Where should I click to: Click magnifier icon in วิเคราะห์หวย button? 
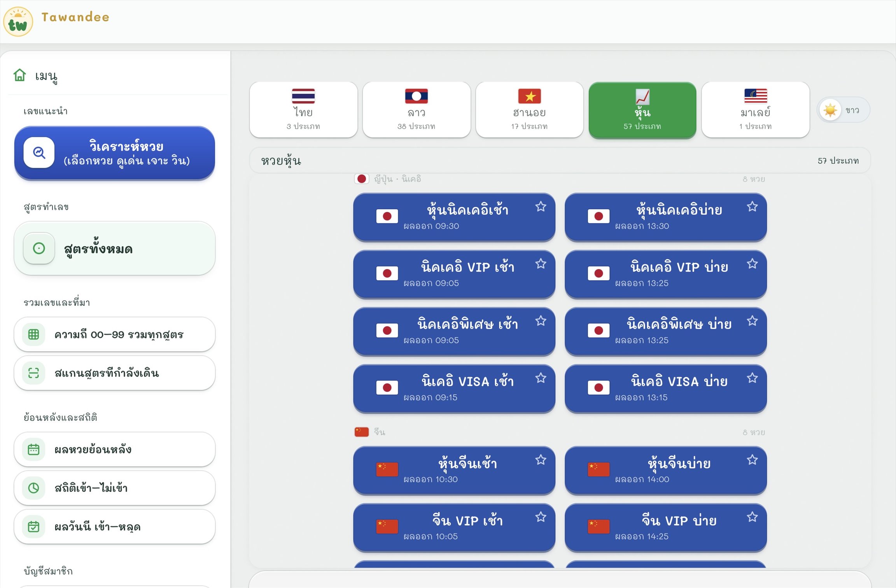39,153
